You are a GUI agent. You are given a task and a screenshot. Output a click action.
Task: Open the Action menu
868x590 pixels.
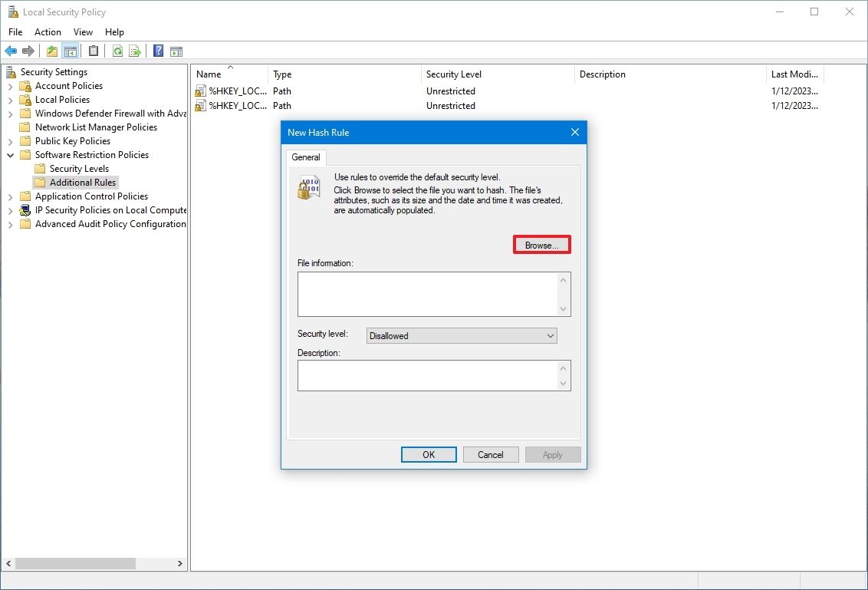coord(48,32)
